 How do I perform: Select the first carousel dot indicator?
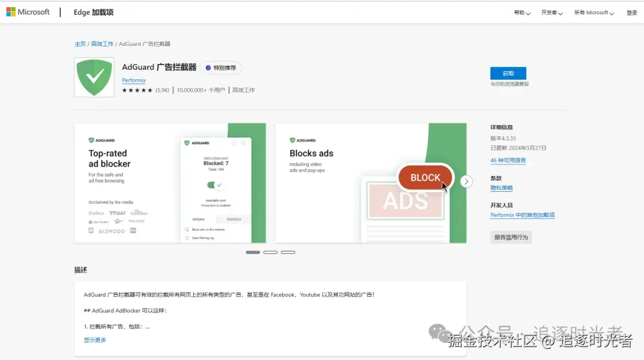(252, 252)
